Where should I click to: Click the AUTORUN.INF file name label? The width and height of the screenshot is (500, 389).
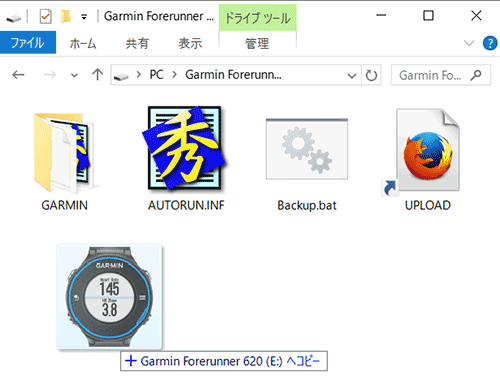coord(186,205)
